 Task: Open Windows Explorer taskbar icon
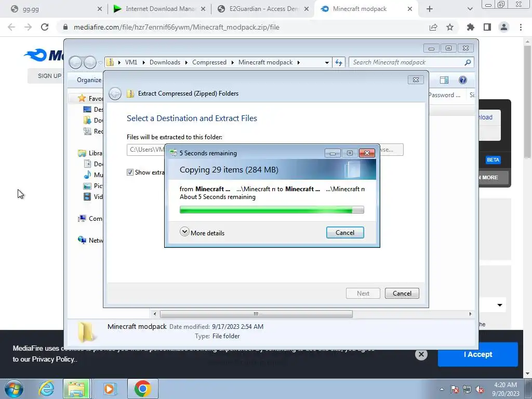point(77,389)
